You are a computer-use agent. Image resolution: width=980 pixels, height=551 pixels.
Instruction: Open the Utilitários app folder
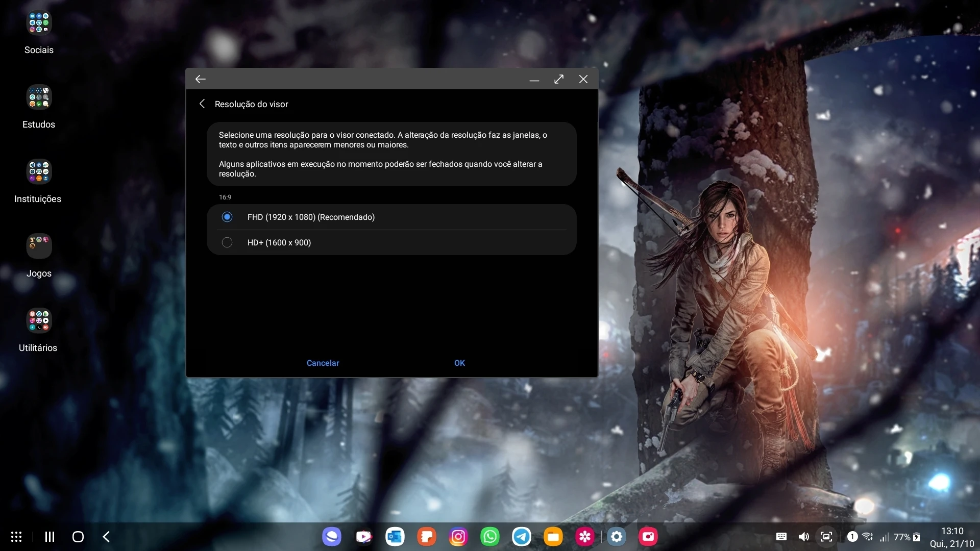39,320
